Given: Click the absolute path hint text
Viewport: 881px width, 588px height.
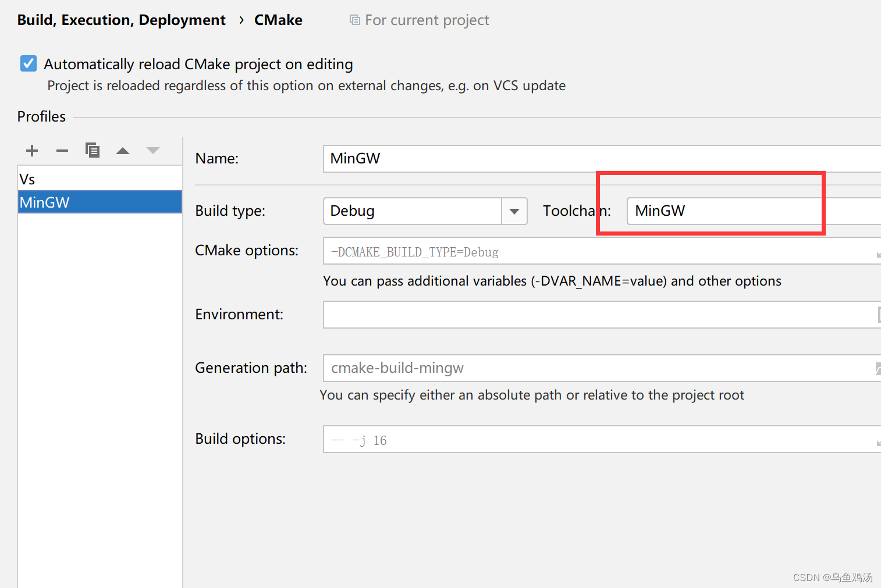Looking at the screenshot, I should tap(532, 395).
